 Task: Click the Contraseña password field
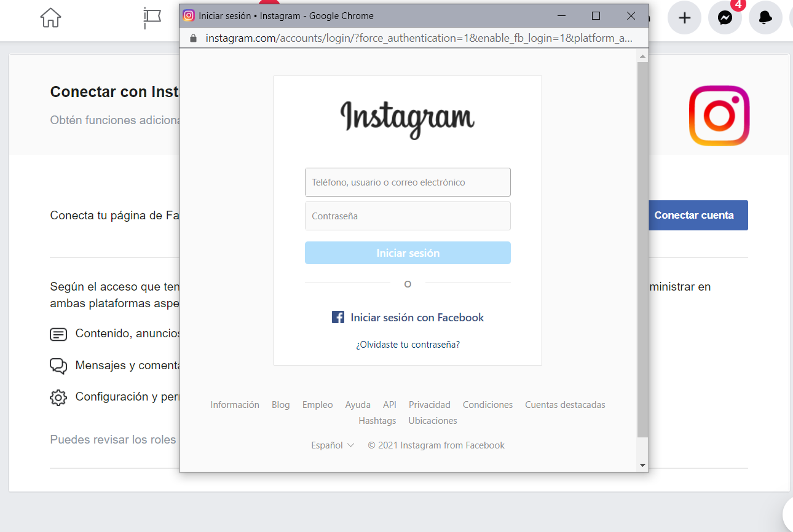click(408, 216)
